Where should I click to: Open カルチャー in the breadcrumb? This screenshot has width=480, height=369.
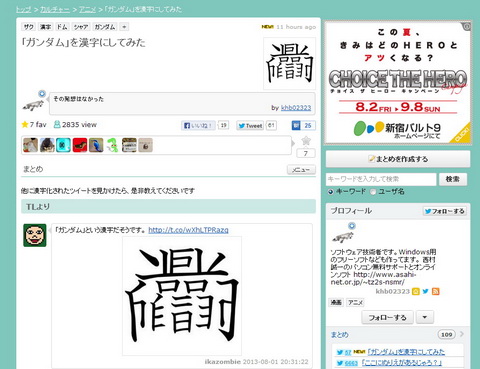(55, 9)
